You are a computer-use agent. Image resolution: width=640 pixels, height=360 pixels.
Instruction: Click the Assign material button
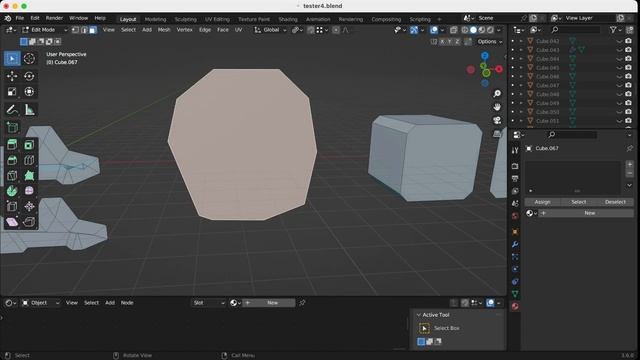pos(542,202)
